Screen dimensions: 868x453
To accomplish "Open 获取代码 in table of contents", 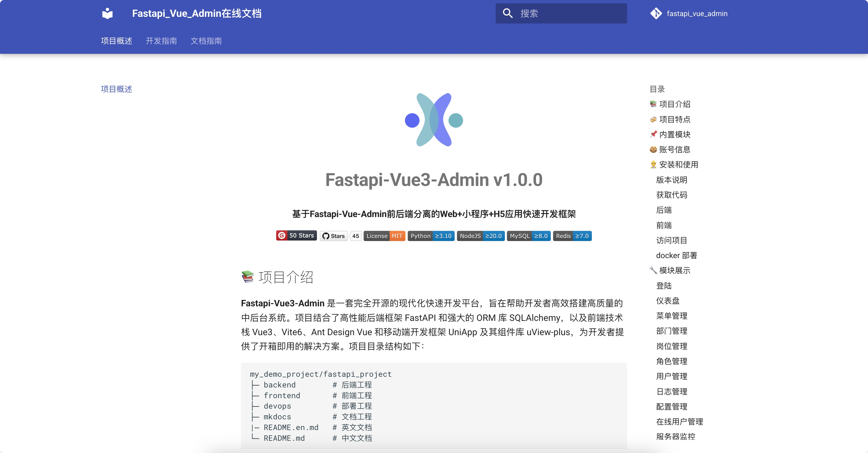I will tap(672, 195).
